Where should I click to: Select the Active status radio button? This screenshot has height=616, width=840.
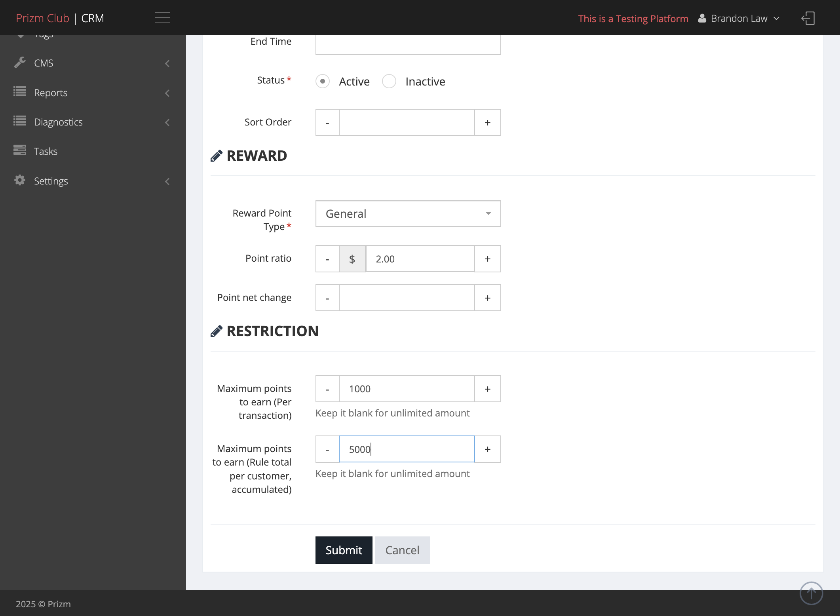coord(323,81)
